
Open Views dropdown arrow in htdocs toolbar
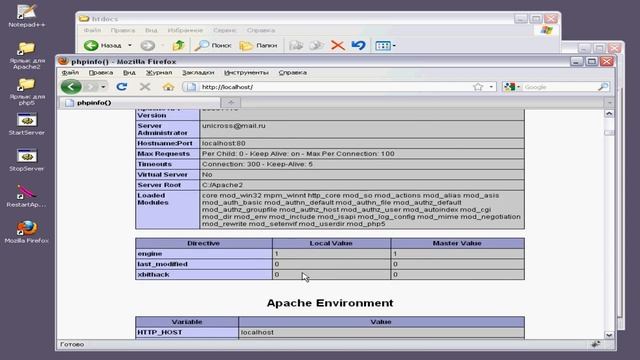(x=394, y=46)
